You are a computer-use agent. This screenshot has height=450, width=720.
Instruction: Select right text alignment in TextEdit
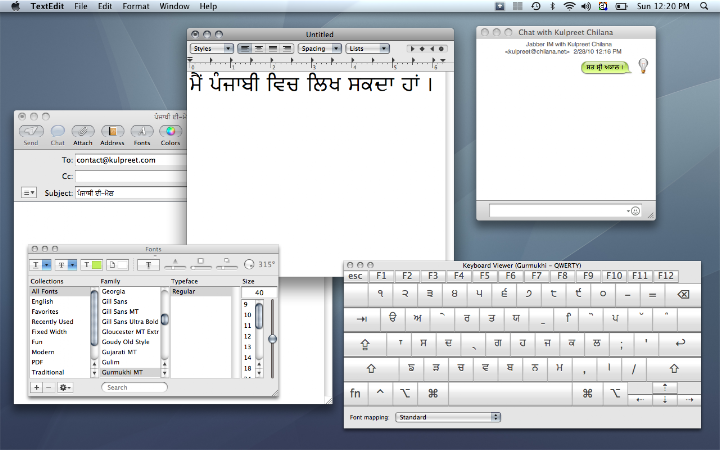[x=287, y=48]
